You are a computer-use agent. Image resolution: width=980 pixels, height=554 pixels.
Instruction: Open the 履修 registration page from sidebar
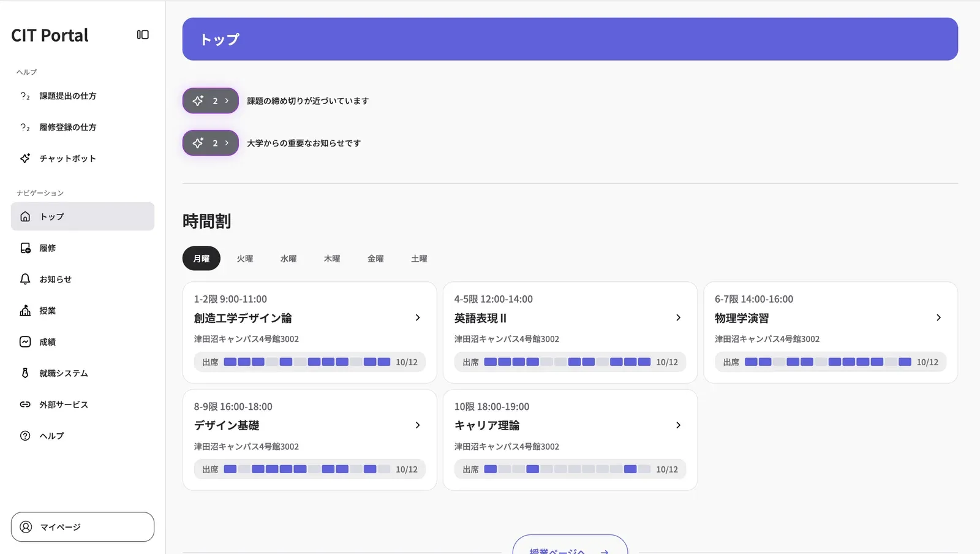coord(47,248)
